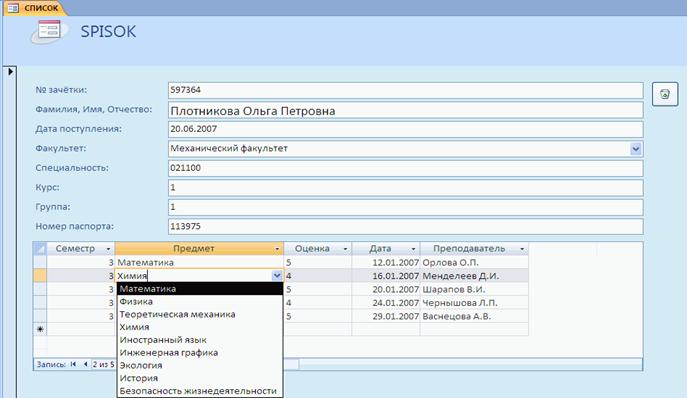Click the SPISOK form logo icon
The width and height of the screenshot is (687, 398).
point(49,32)
